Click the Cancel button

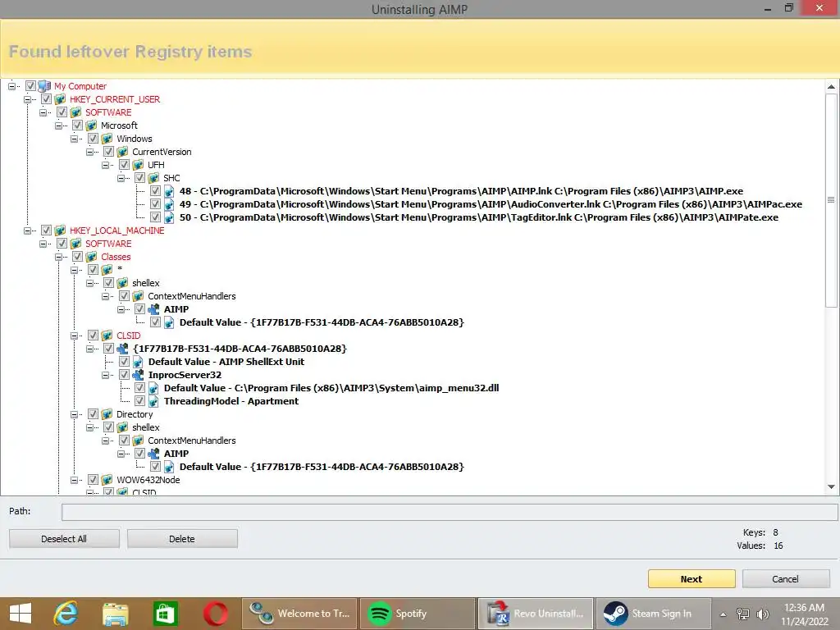click(786, 579)
